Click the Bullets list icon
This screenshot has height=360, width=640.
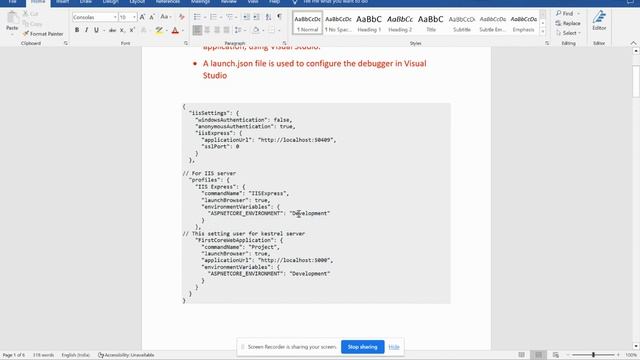click(197, 17)
